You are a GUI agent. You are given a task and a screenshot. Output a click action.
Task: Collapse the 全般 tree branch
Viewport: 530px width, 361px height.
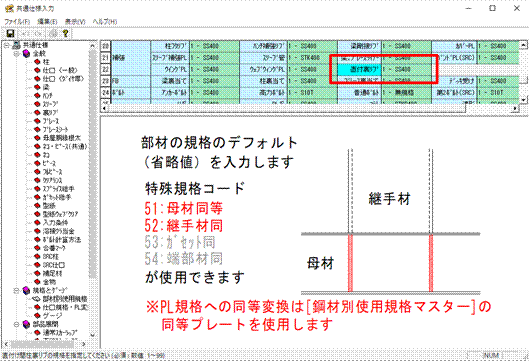[x=16, y=54]
